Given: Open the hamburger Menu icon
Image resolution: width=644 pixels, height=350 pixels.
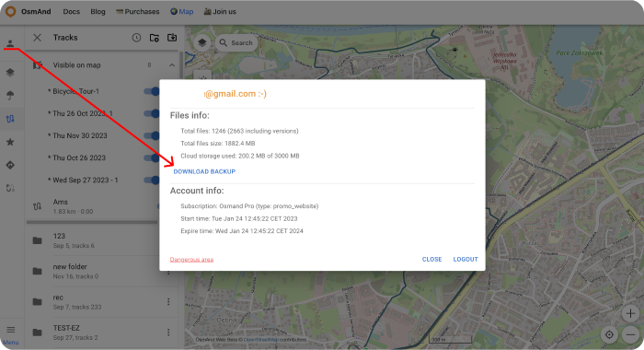Looking at the screenshot, I should click(11, 330).
